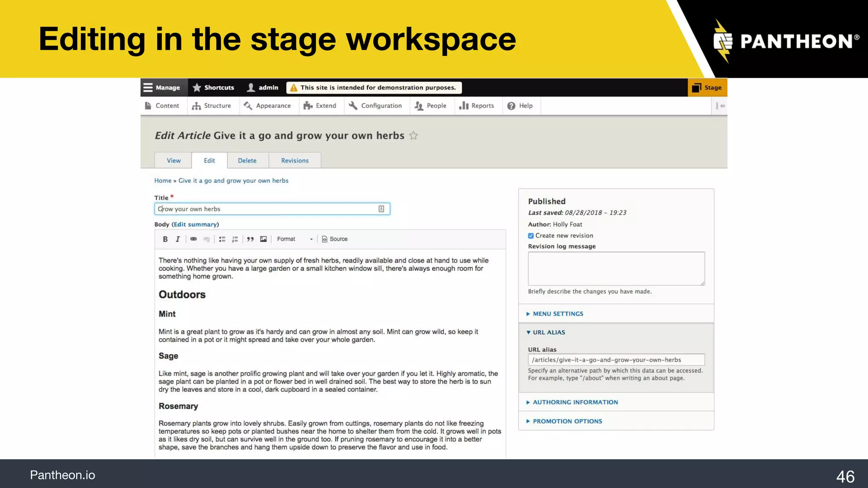868x488 pixels.
Task: Open the admin user menu
Action: coord(263,87)
